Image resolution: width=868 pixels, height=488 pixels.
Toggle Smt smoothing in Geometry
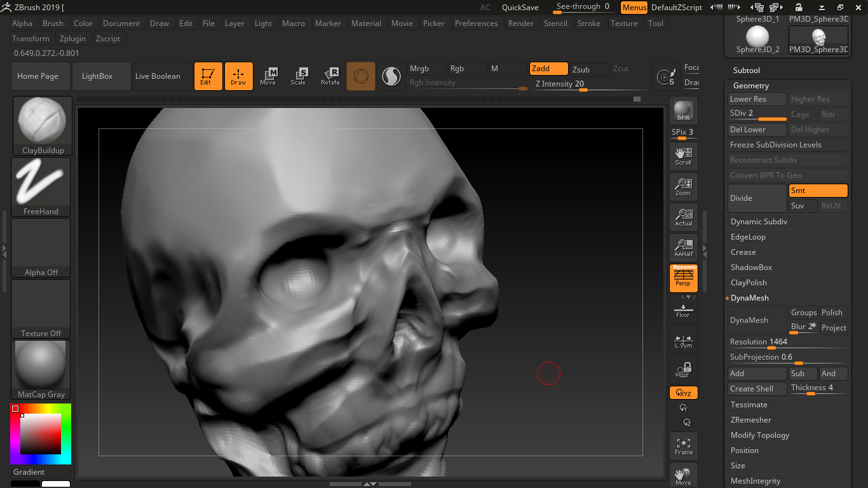(818, 191)
